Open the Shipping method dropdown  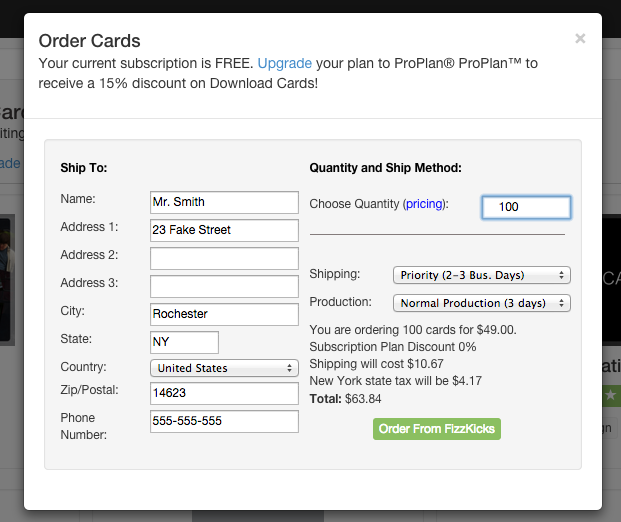(x=482, y=275)
